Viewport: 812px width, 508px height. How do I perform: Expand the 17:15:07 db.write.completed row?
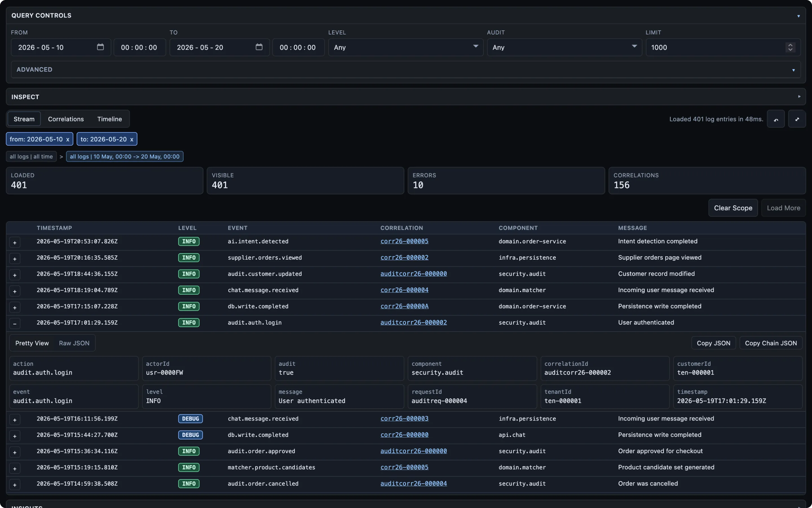coord(15,307)
